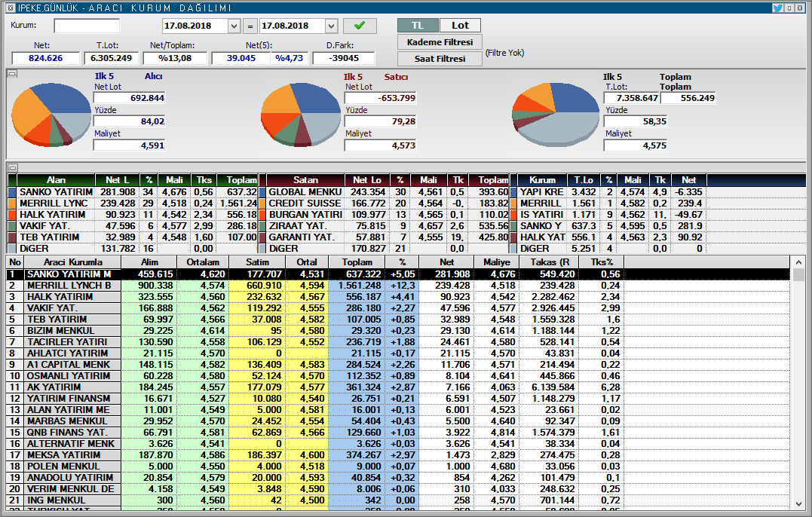Select MERRILL LYNCH B row in main table

click(398, 286)
